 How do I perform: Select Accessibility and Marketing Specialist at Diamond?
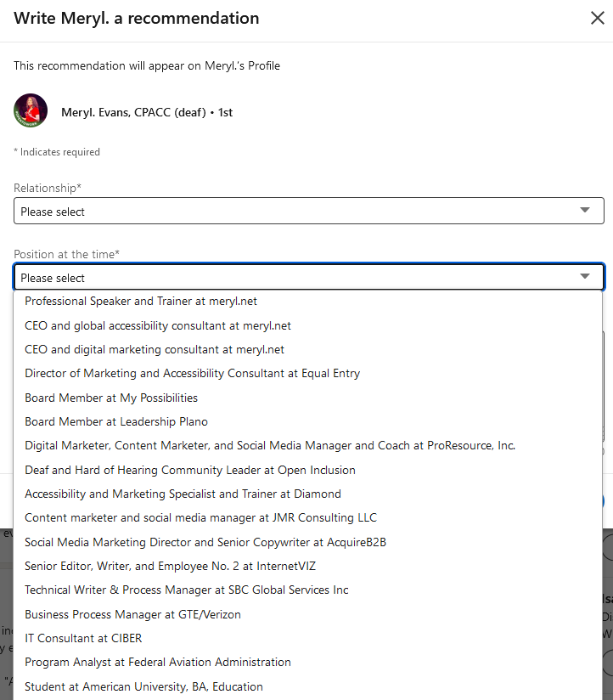coord(181,494)
